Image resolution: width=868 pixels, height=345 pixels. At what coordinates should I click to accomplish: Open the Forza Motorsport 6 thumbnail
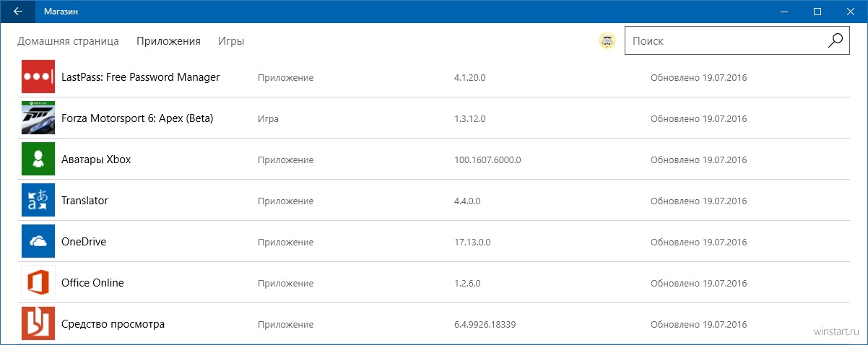click(38, 118)
